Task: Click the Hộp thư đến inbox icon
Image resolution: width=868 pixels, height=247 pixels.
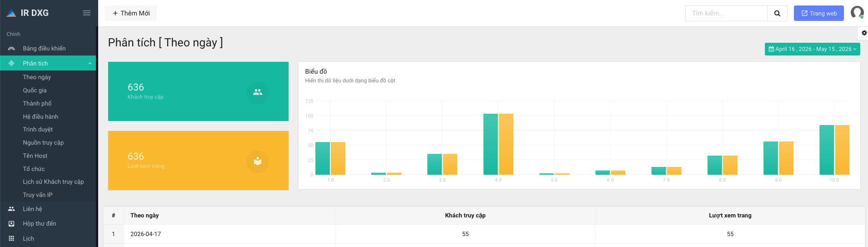Action: (x=11, y=223)
